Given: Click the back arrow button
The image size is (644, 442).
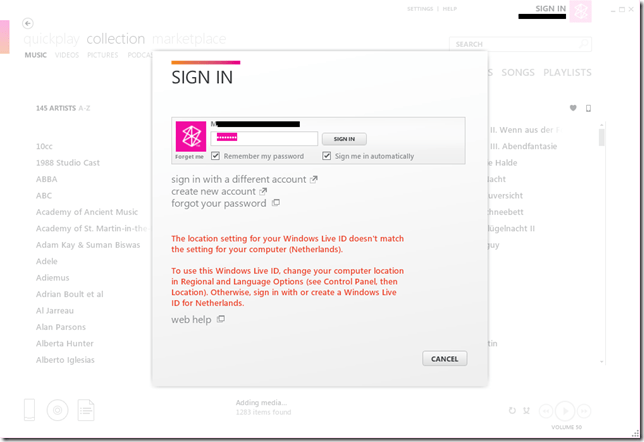Looking at the screenshot, I should click(28, 23).
